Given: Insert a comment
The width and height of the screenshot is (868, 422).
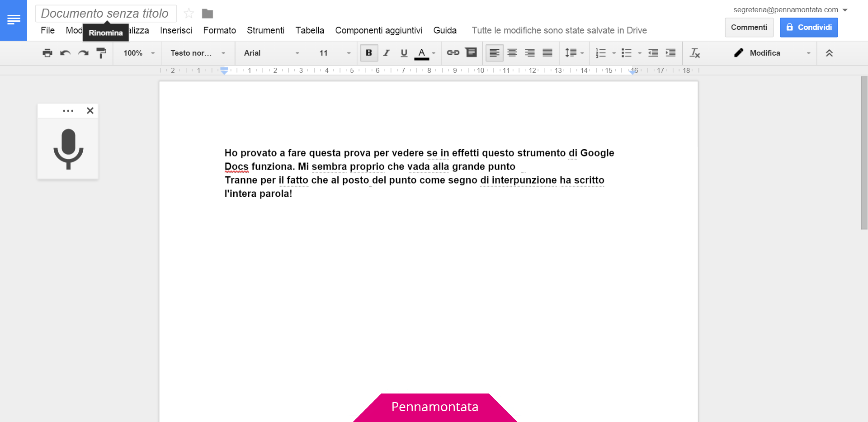Looking at the screenshot, I should (x=471, y=53).
